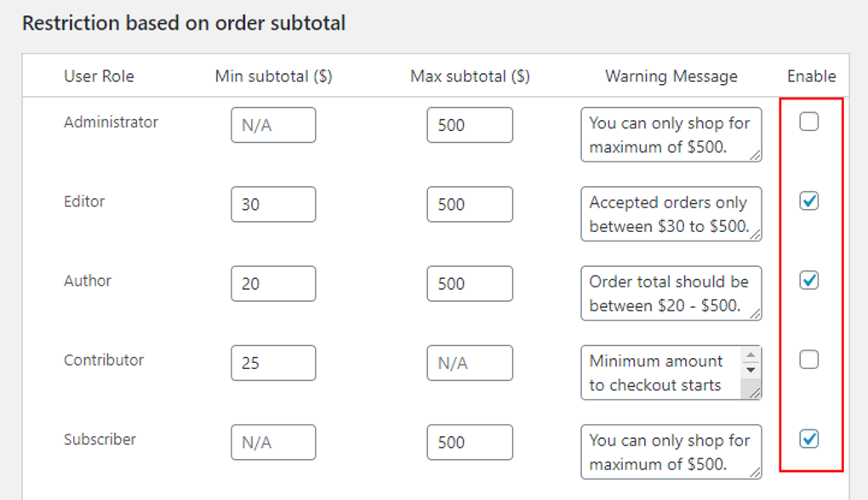Screen dimensions: 868x500
Task: Click the Subscriber warning message text box
Action: tap(670, 451)
